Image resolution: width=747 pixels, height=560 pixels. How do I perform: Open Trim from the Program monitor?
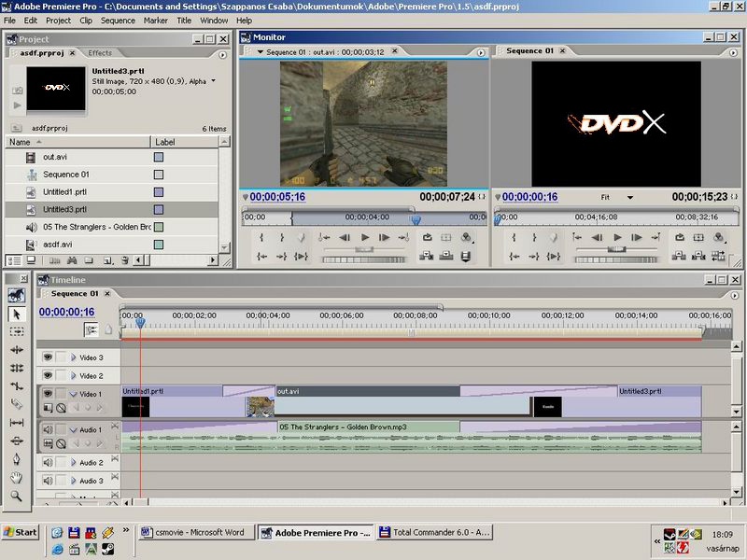click(718, 256)
